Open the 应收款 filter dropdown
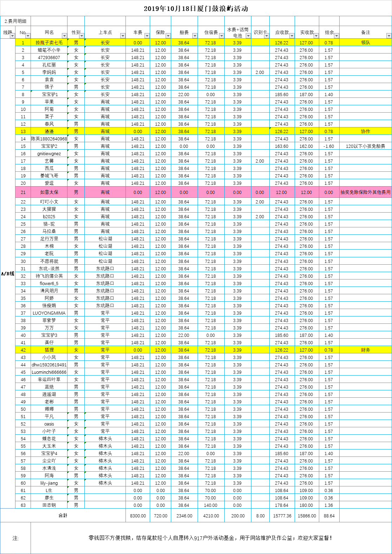The image size is (392, 554). point(292,36)
